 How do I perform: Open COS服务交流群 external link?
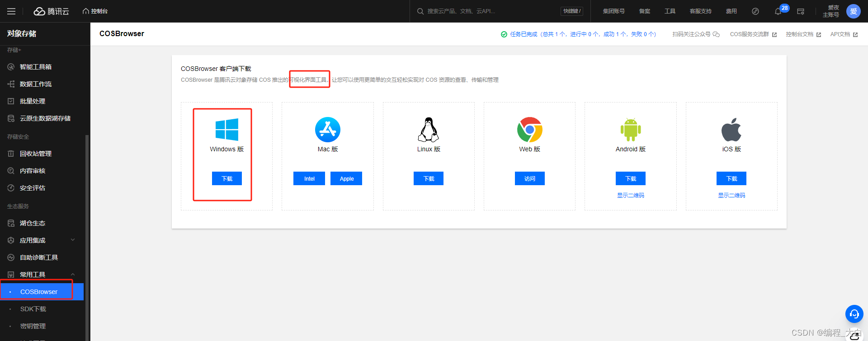[x=753, y=34]
